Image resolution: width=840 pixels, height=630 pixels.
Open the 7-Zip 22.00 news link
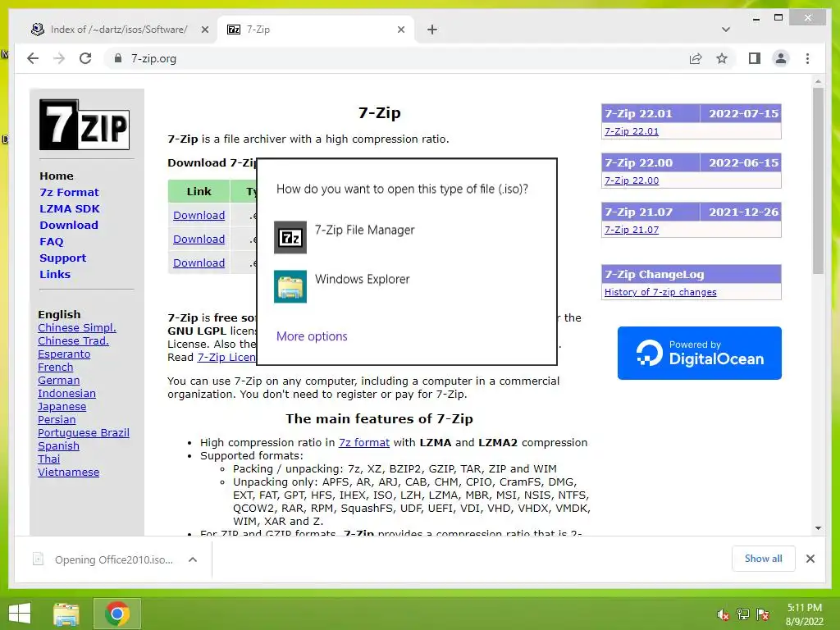click(x=632, y=180)
